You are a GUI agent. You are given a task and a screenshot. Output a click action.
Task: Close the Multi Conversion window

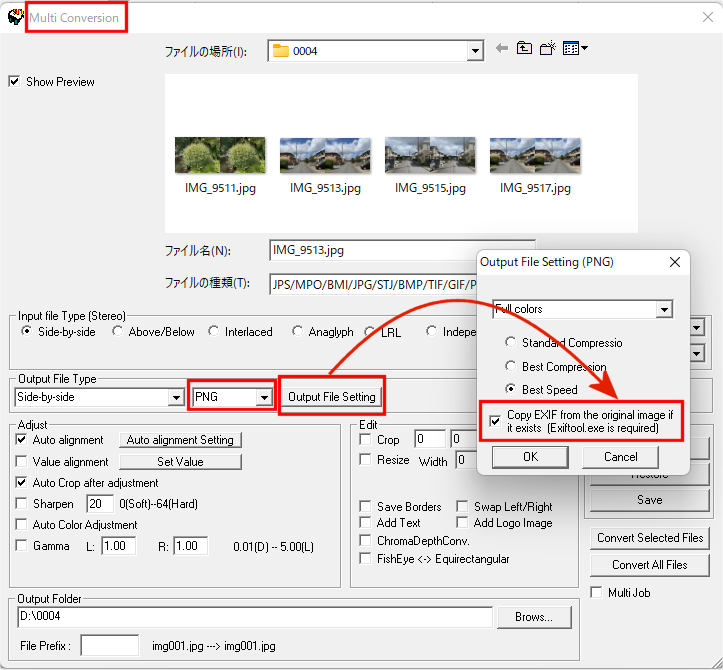point(708,17)
